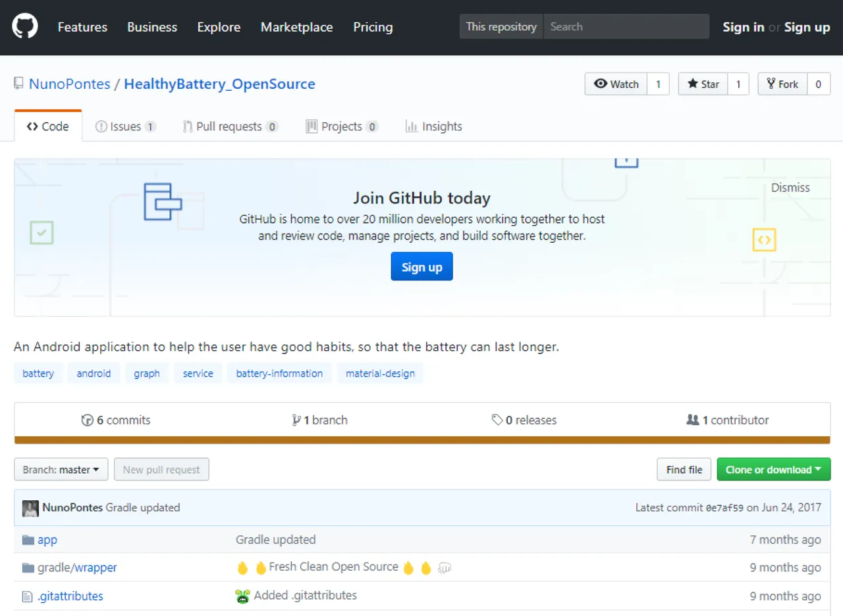
Task: Switch to the Insights tab
Action: click(434, 126)
